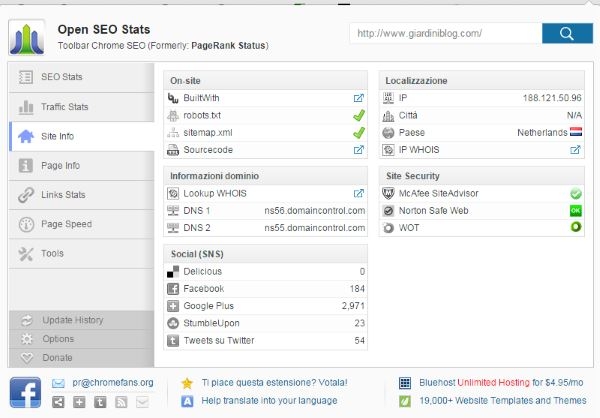
Task: Open IP WHOIS external link icon
Action: tap(575, 150)
